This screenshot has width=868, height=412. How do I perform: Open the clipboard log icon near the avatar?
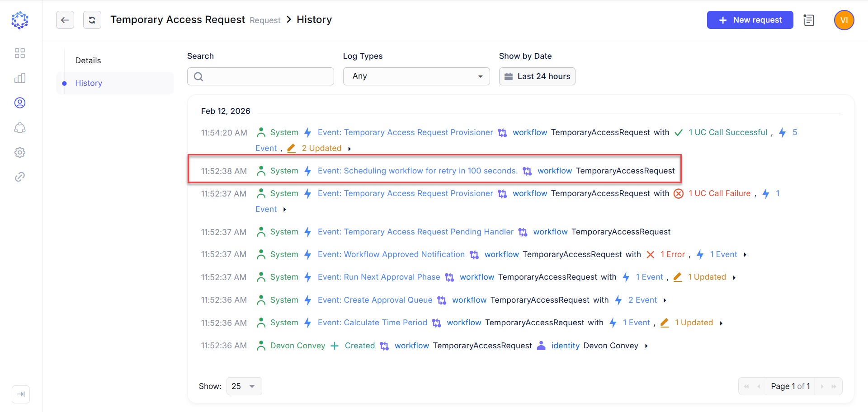pyautogui.click(x=809, y=20)
